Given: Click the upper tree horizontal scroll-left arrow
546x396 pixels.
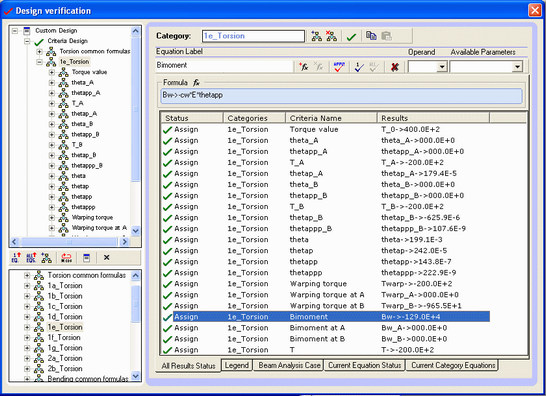Looking at the screenshot, I should point(15,241).
